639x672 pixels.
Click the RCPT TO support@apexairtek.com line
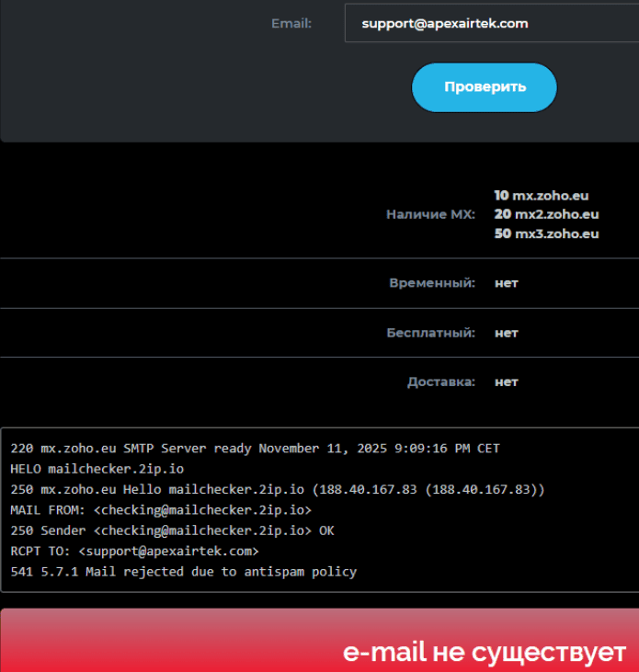(135, 551)
